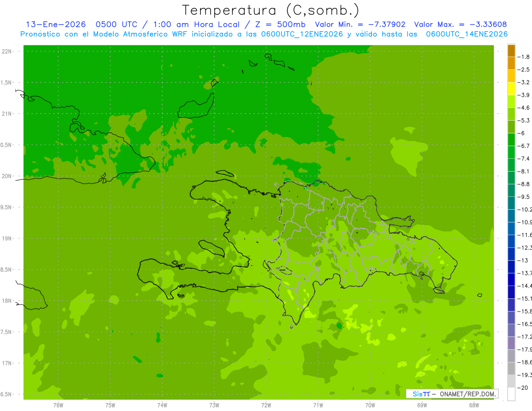Screen dimensions: 532x411
Task: Click the 72W longitude axis label
Action: click(266, 405)
